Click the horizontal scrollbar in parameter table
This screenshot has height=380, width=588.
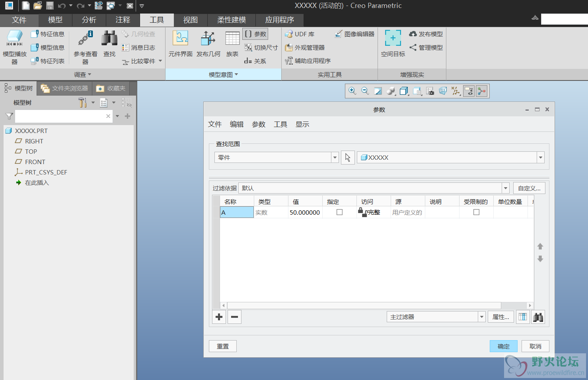point(364,306)
